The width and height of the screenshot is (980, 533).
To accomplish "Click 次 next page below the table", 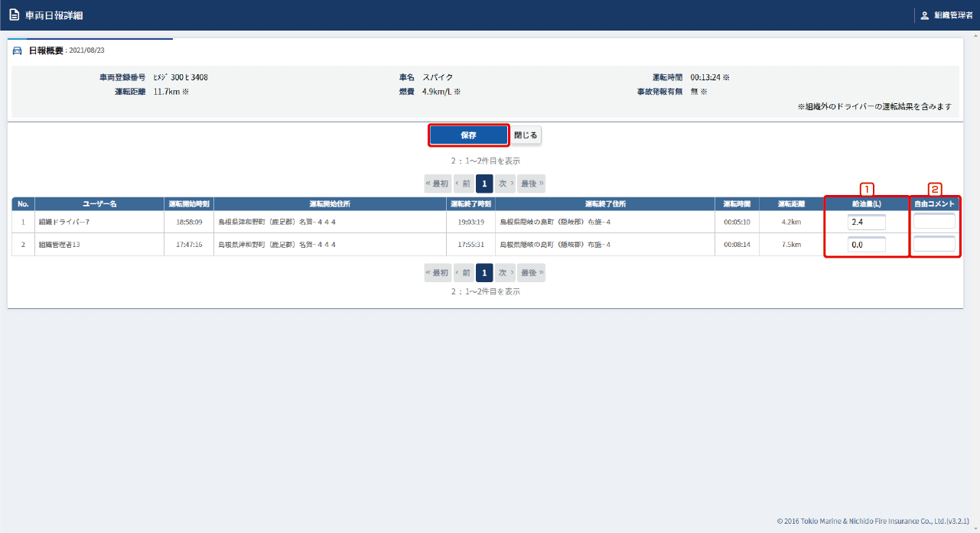I will click(x=505, y=273).
